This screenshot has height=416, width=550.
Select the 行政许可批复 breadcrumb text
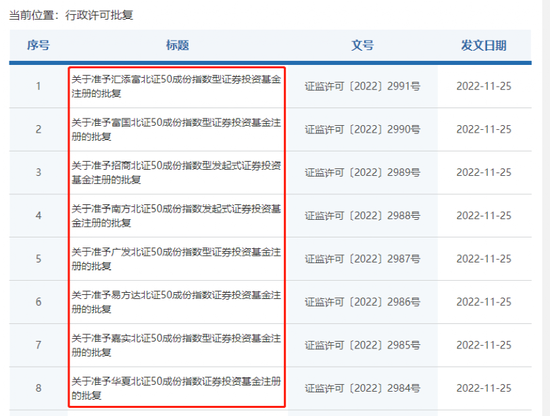click(x=99, y=15)
